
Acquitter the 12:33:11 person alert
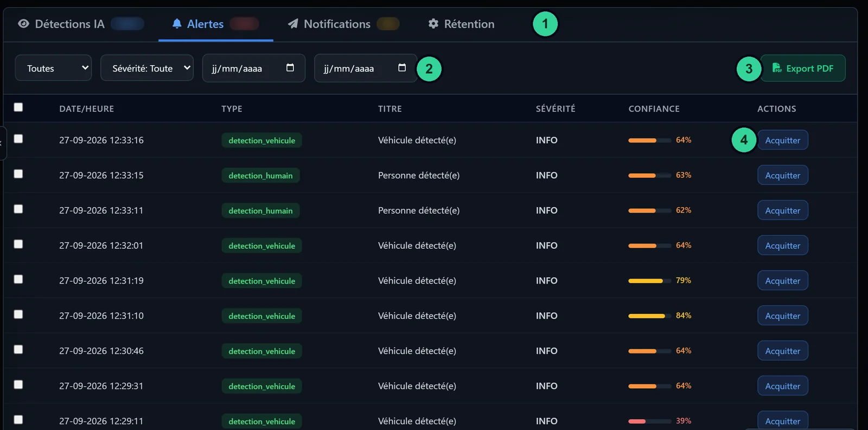[783, 210]
